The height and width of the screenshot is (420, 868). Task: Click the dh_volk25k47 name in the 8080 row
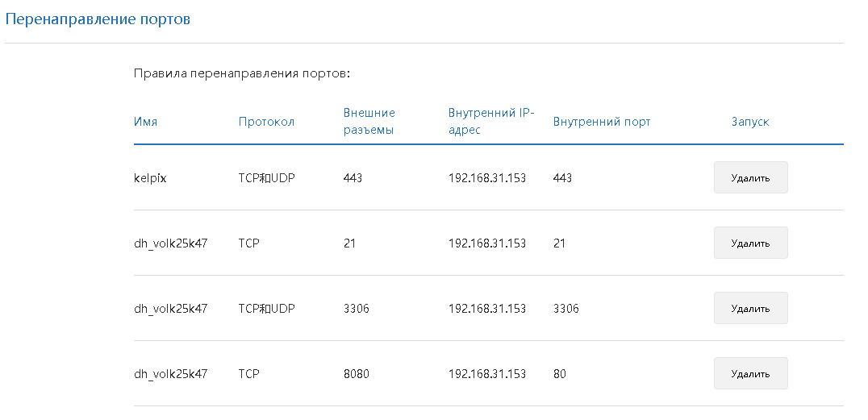point(170,374)
